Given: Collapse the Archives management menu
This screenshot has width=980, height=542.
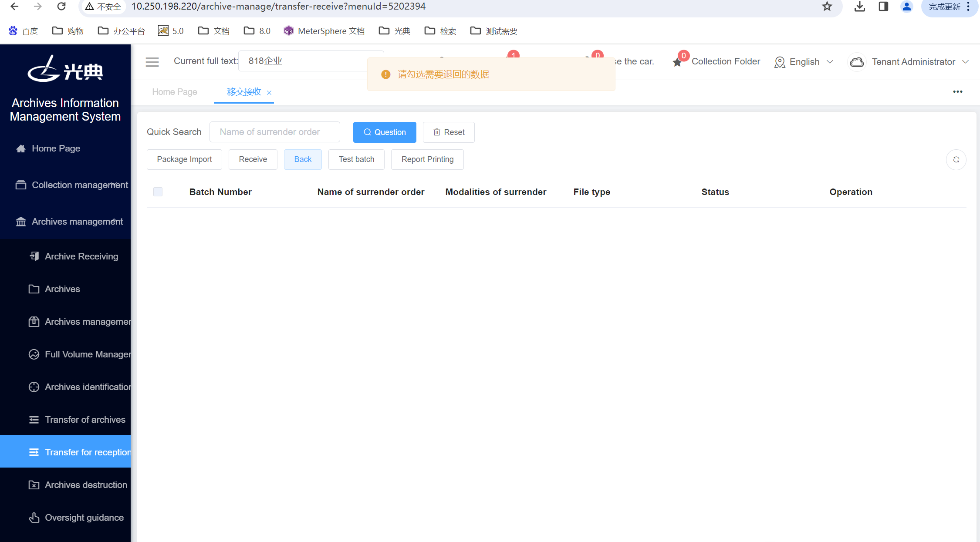Looking at the screenshot, I should pos(65,222).
